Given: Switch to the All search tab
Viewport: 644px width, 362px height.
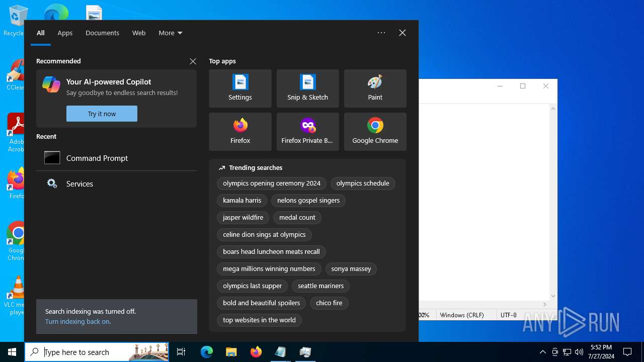Looking at the screenshot, I should (41, 33).
